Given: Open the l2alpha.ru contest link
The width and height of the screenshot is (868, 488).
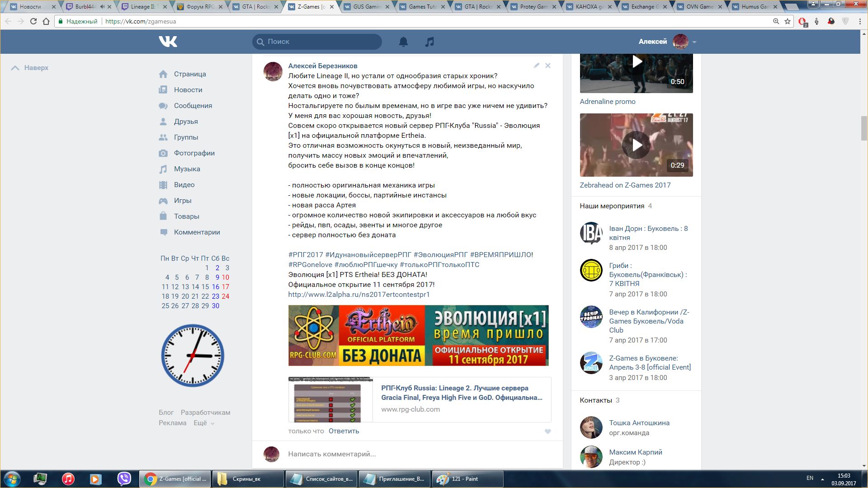Looking at the screenshot, I should pyautogui.click(x=359, y=295).
